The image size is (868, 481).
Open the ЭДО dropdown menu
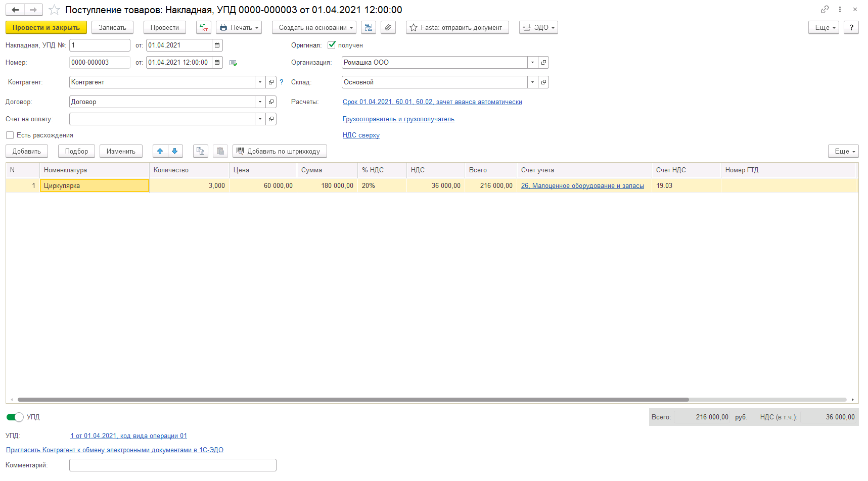tap(538, 27)
